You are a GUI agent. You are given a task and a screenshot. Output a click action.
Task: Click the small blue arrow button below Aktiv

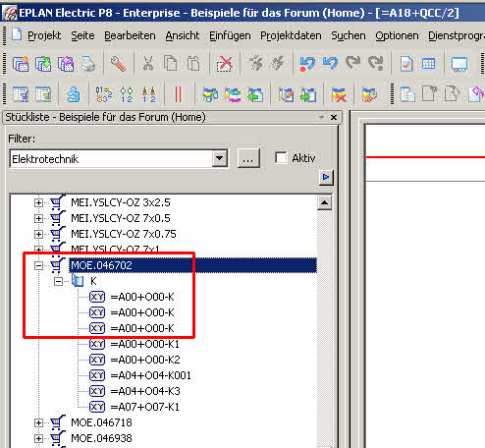(x=326, y=177)
